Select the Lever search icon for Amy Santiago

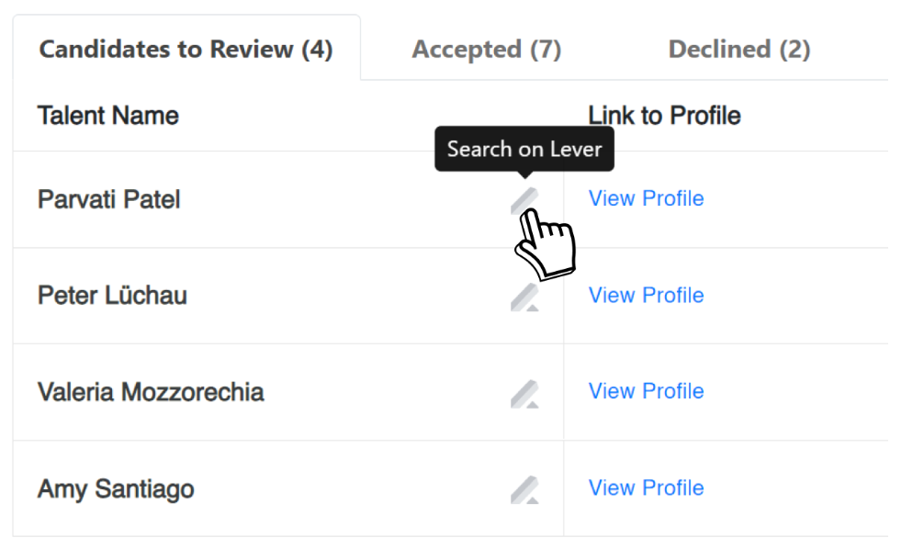tap(524, 488)
